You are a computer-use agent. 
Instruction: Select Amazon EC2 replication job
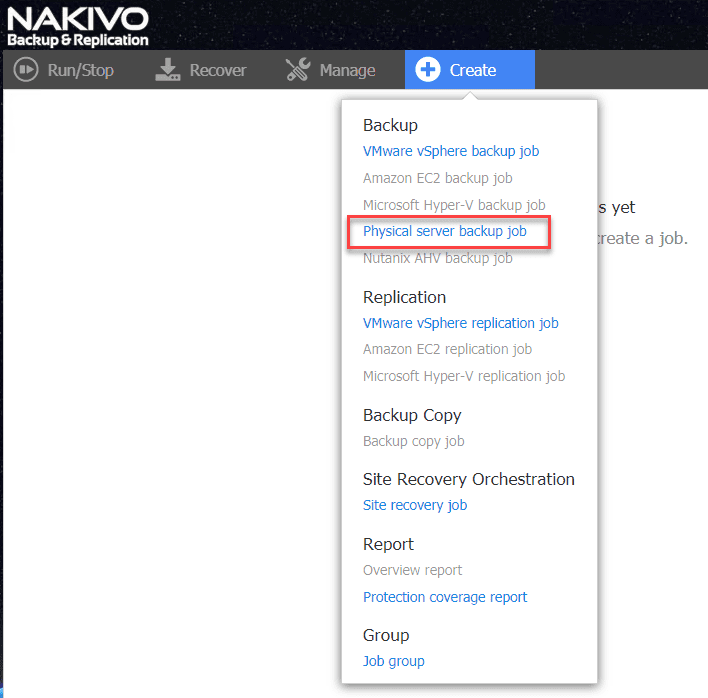(447, 349)
